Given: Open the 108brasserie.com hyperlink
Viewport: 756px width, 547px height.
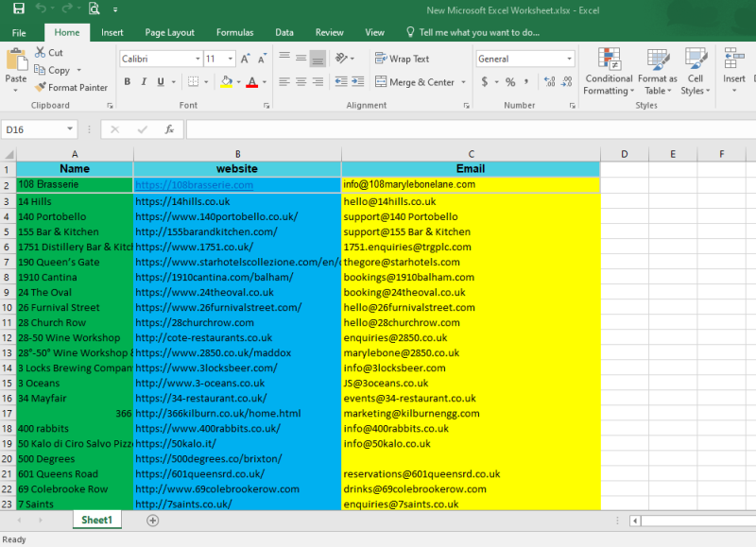Looking at the screenshot, I should click(194, 184).
